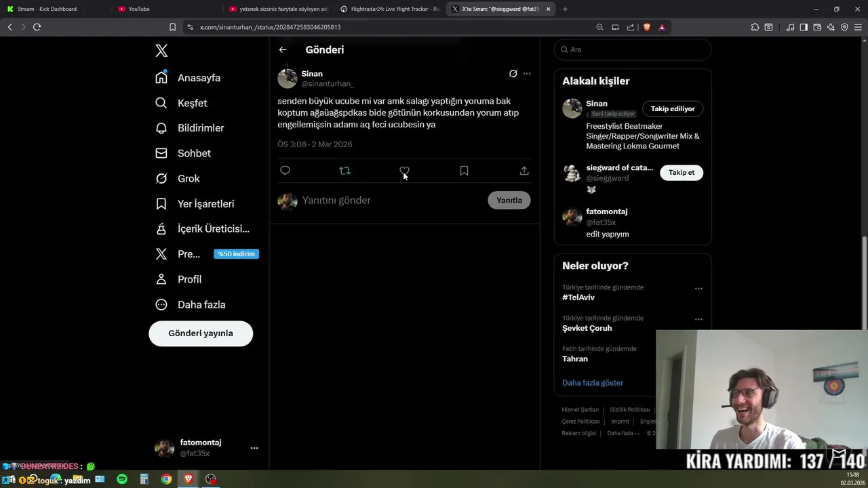Click the Reklam bilgisi footer link
This screenshot has width=868, height=488.
578,433
